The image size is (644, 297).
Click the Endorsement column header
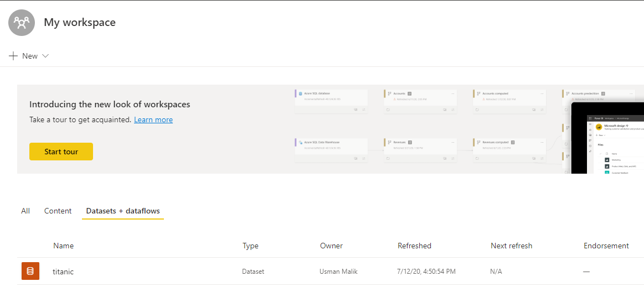tap(606, 246)
